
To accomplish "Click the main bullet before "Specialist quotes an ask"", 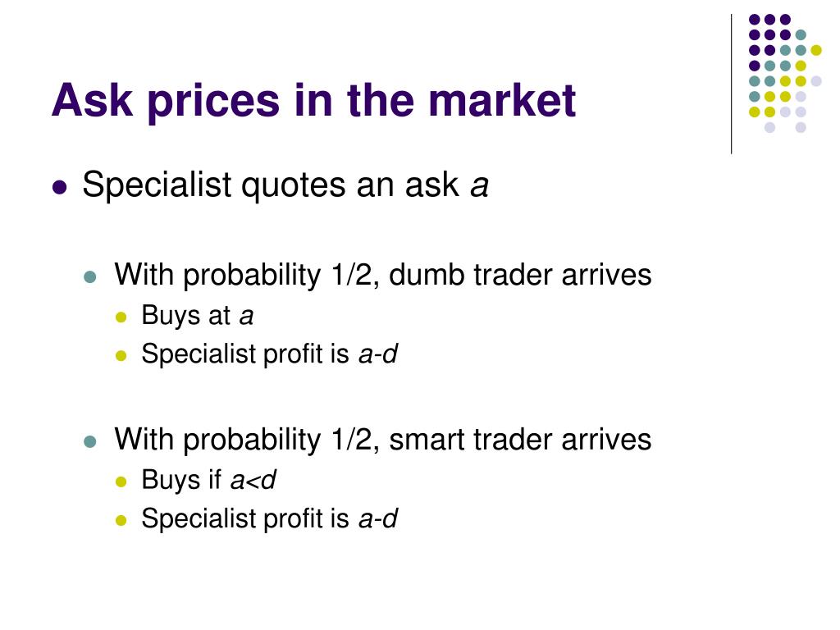I will click(x=60, y=188).
